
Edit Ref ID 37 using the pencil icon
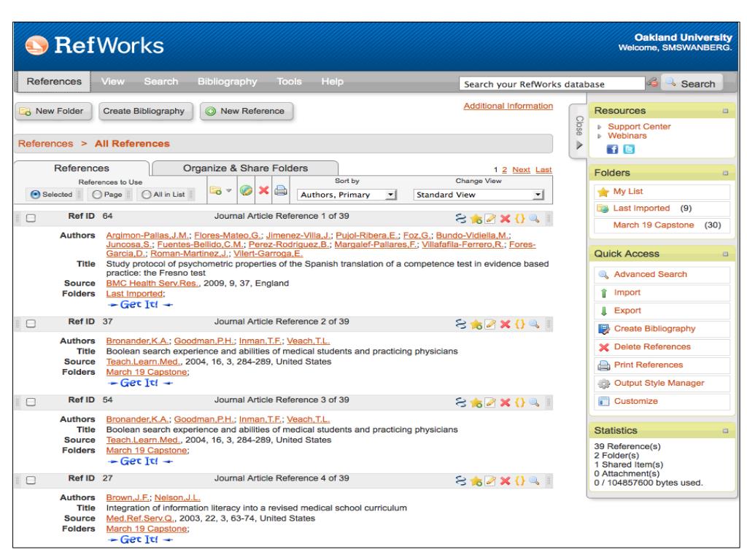coord(490,324)
